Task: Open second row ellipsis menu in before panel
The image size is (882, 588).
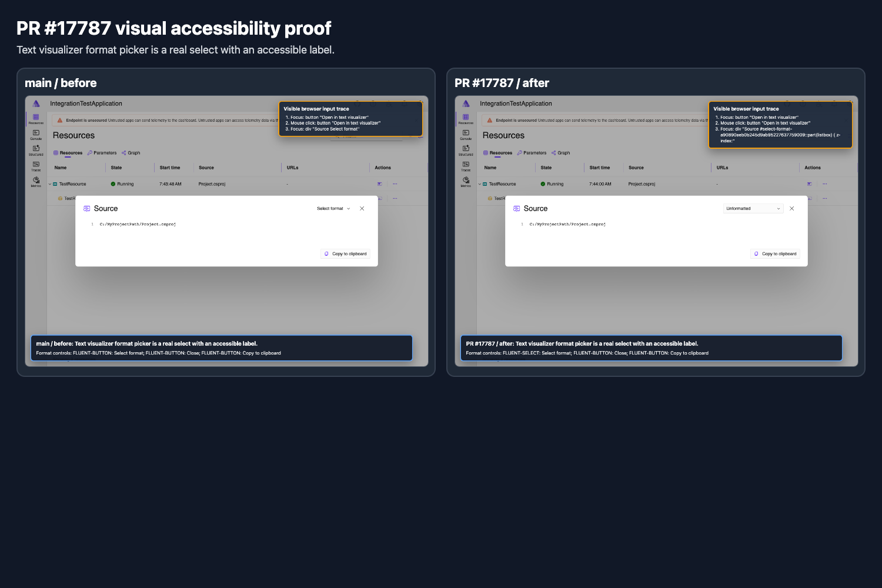Action: 395,198
